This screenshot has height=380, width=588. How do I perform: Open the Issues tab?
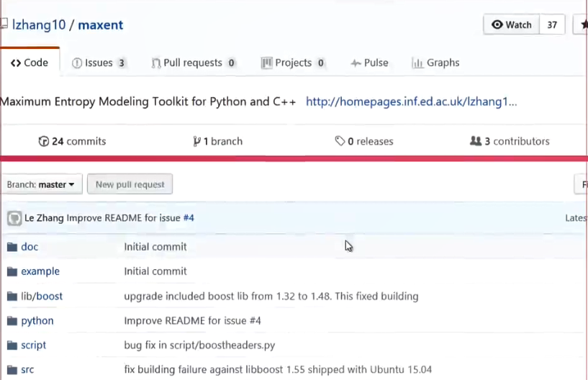click(99, 63)
